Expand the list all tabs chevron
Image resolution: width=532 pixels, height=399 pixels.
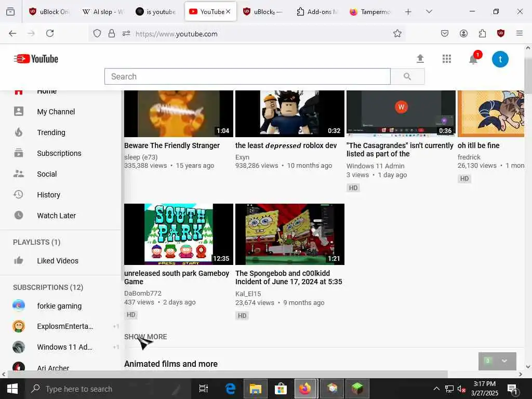(429, 11)
